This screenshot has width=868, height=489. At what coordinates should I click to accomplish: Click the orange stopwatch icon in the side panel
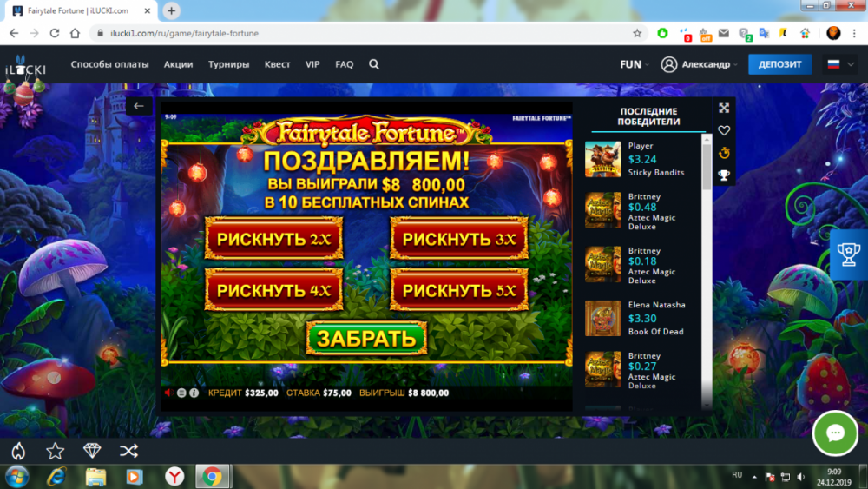pyautogui.click(x=724, y=153)
